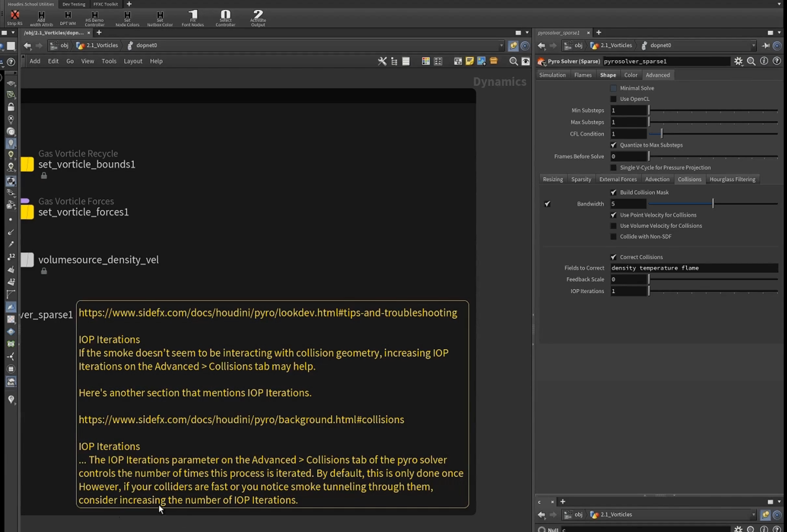Viewport: 787px width, 532px height.
Task: Expand the parameter pane path dropdown arrow
Action: tap(753, 46)
